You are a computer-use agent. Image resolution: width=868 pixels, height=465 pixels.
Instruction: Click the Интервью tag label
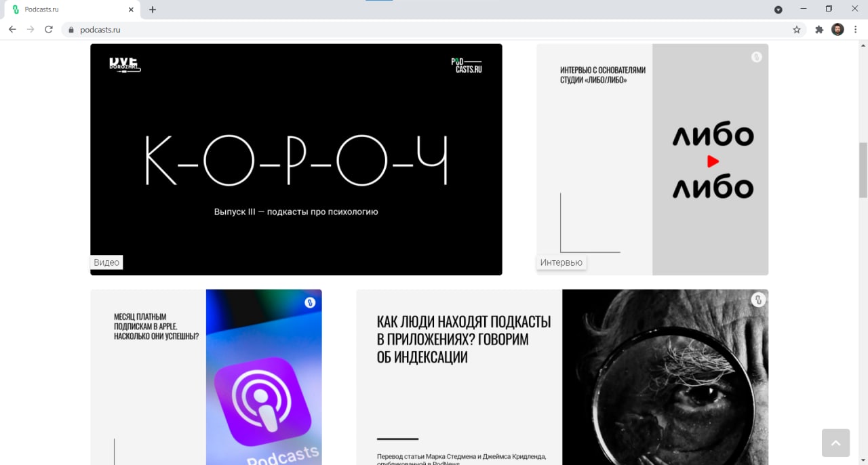(x=561, y=262)
